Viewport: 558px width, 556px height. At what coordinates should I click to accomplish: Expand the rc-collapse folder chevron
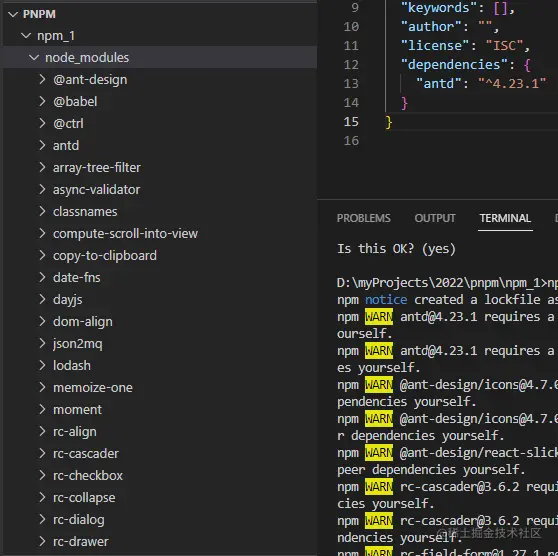pyautogui.click(x=42, y=497)
